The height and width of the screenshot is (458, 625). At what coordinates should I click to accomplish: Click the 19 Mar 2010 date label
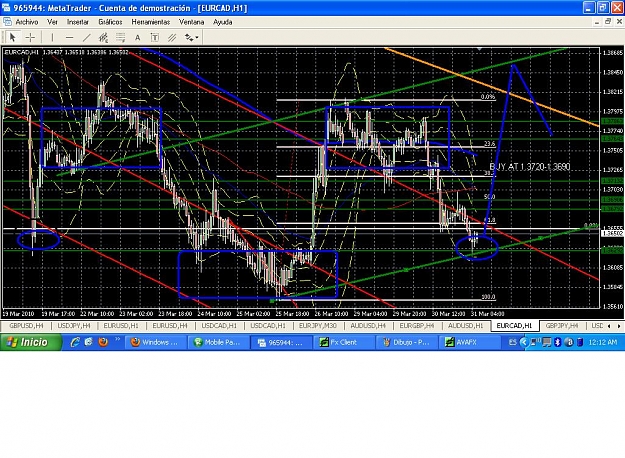click(19, 314)
